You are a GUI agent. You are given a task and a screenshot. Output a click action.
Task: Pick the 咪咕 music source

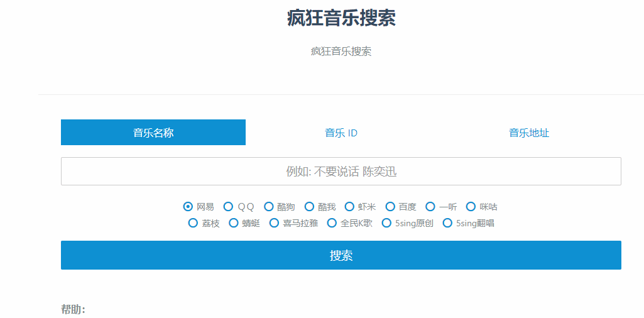tap(471, 207)
